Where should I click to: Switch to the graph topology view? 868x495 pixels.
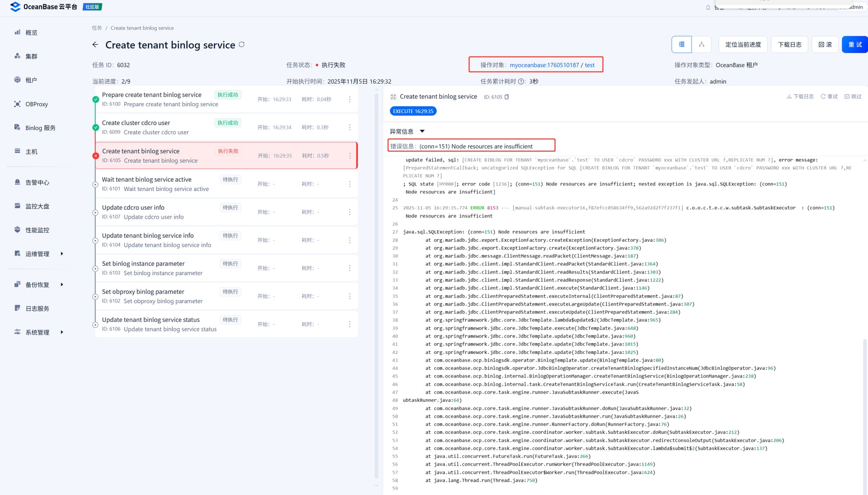701,44
